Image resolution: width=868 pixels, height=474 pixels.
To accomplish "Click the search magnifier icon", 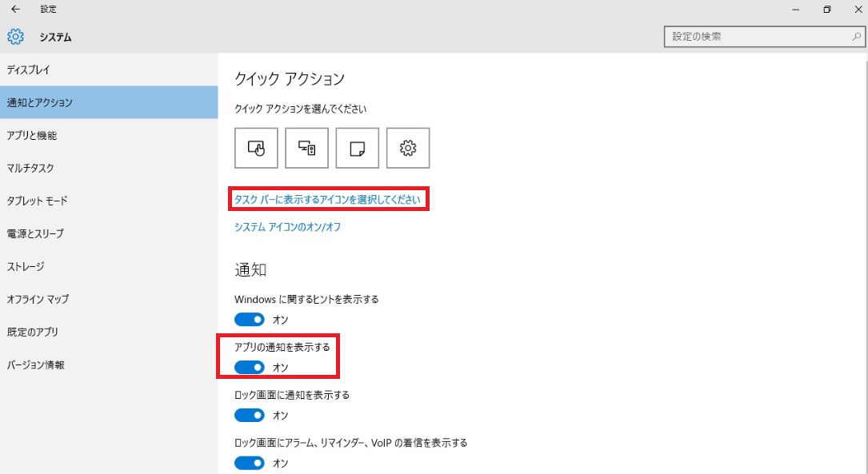I will [x=856, y=37].
